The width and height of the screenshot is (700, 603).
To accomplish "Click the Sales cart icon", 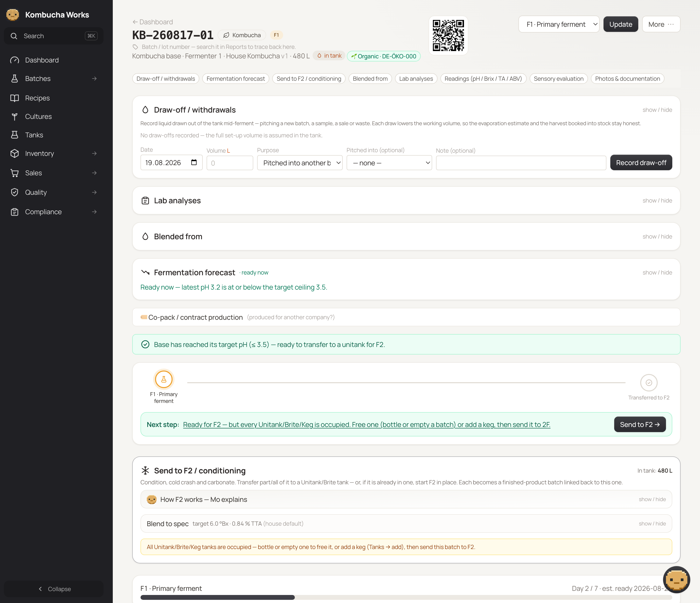I will coord(15,173).
